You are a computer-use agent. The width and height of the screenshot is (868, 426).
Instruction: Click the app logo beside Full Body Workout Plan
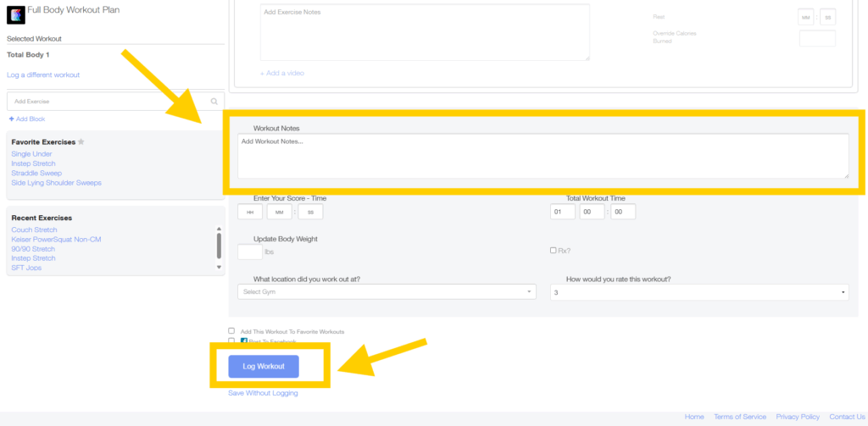16,16
